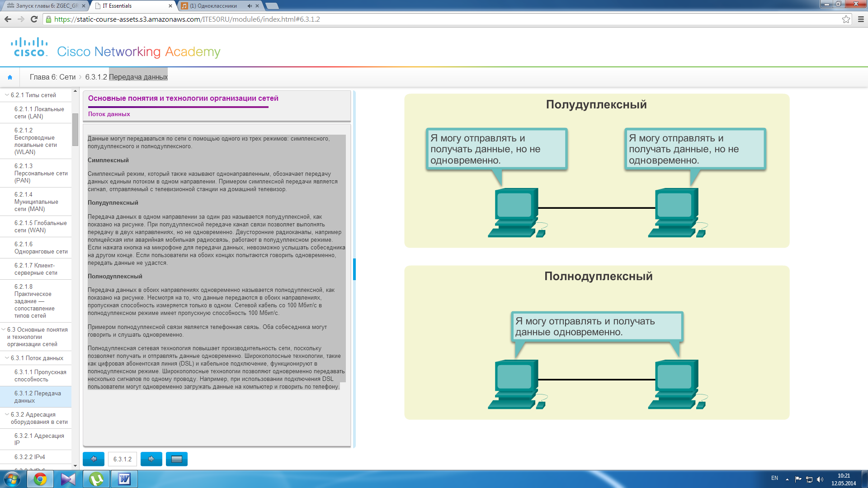Image resolution: width=868 pixels, height=488 pixels.
Task: Click the sidebar scrollbar down arrow
Action: coord(75,466)
